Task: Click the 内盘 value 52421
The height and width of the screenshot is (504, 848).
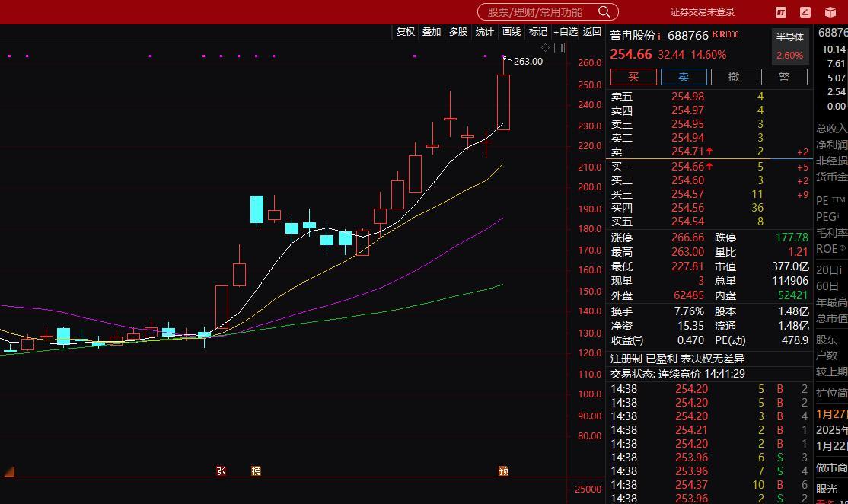Action: [793, 295]
